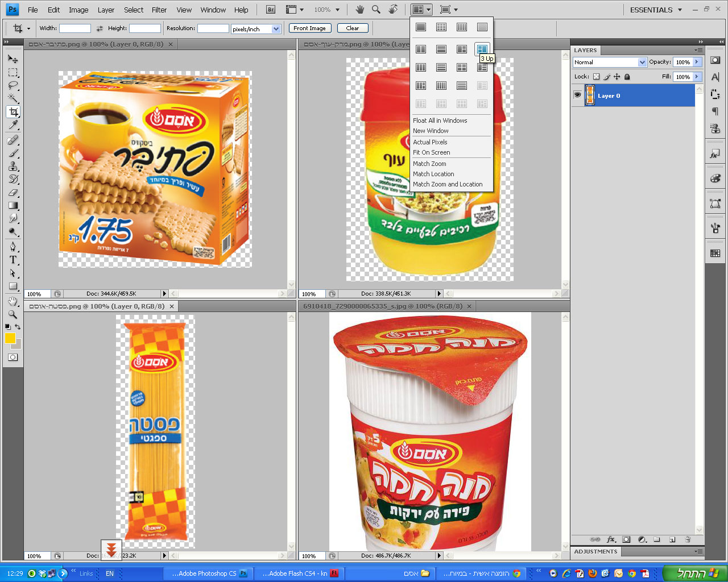The image size is (728, 582).
Task: Click Layer 0 thumbnail
Action: pos(590,95)
